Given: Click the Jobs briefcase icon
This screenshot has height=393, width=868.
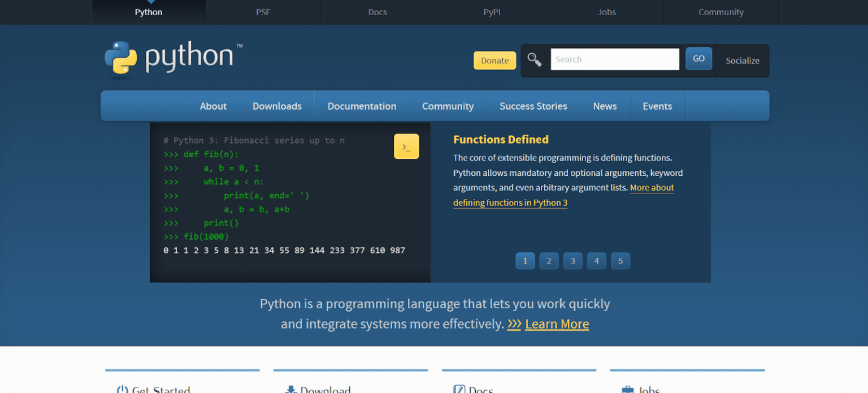Looking at the screenshot, I should click(x=627, y=388).
